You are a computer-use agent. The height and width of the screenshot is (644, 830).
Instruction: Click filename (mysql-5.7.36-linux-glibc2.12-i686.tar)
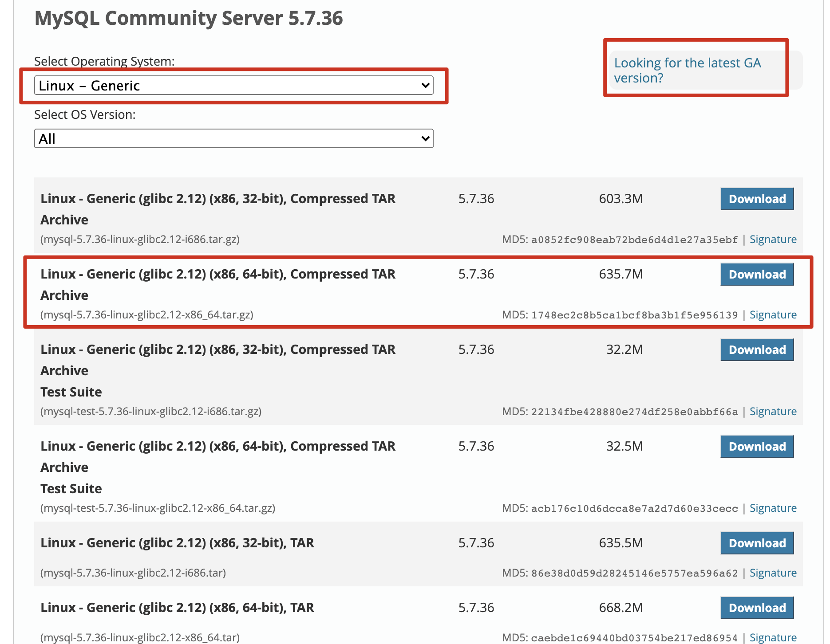pos(133,573)
